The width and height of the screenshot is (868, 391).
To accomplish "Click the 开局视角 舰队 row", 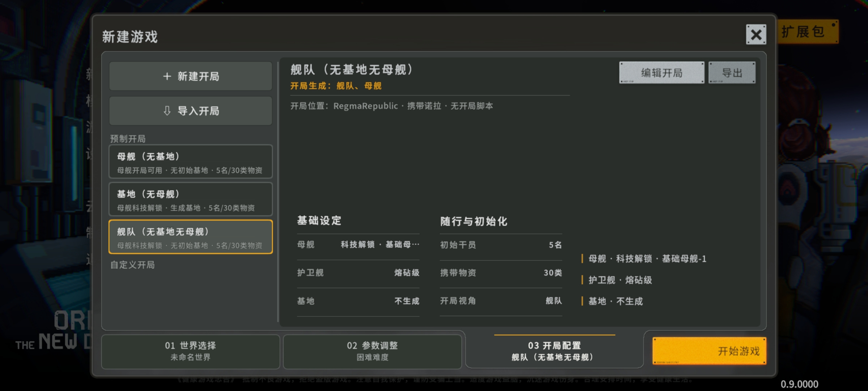I will [x=501, y=301].
